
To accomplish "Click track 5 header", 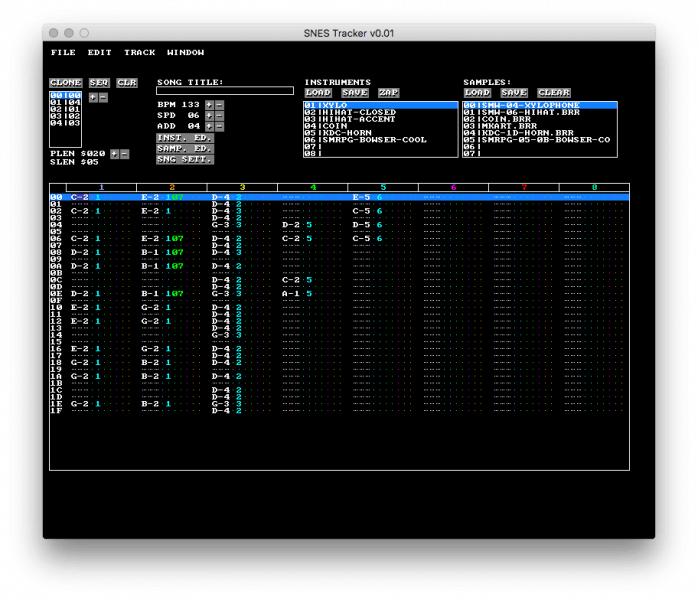I will point(383,187).
